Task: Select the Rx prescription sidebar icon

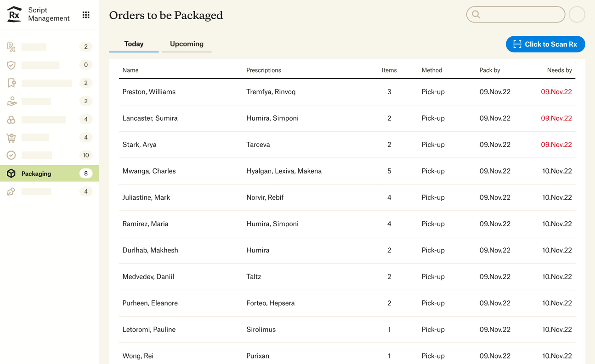Action: (11, 47)
